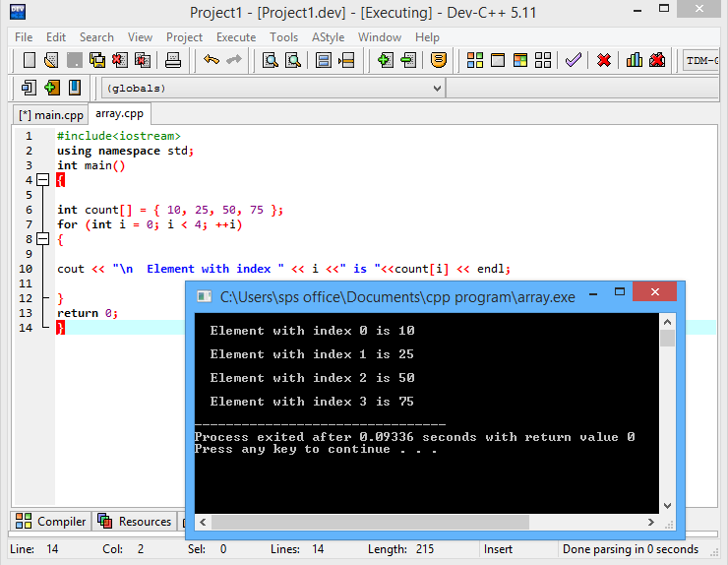Open the File menu
This screenshot has height=565, width=728.
pos(24,37)
